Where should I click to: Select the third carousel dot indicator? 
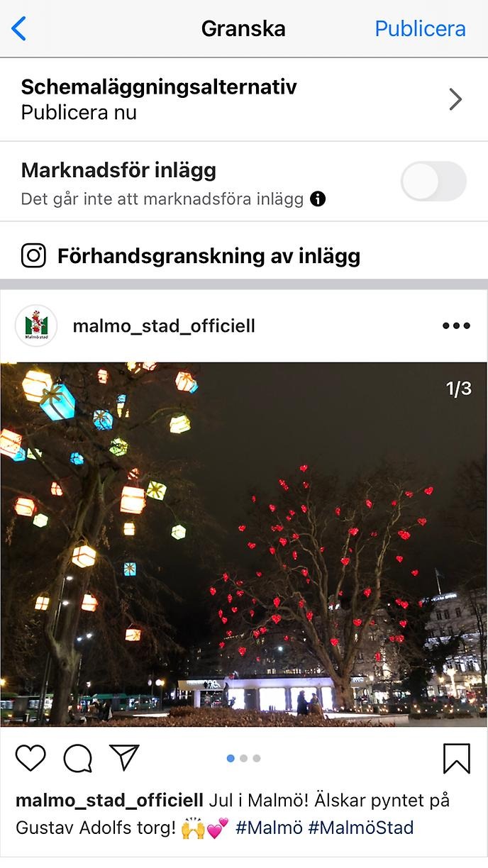(x=256, y=758)
